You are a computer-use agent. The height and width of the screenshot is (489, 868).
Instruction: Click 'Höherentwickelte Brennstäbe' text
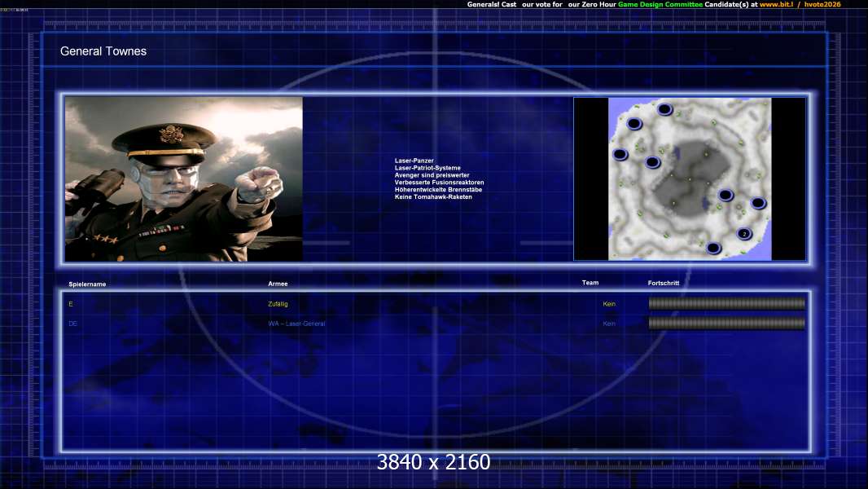(x=438, y=189)
